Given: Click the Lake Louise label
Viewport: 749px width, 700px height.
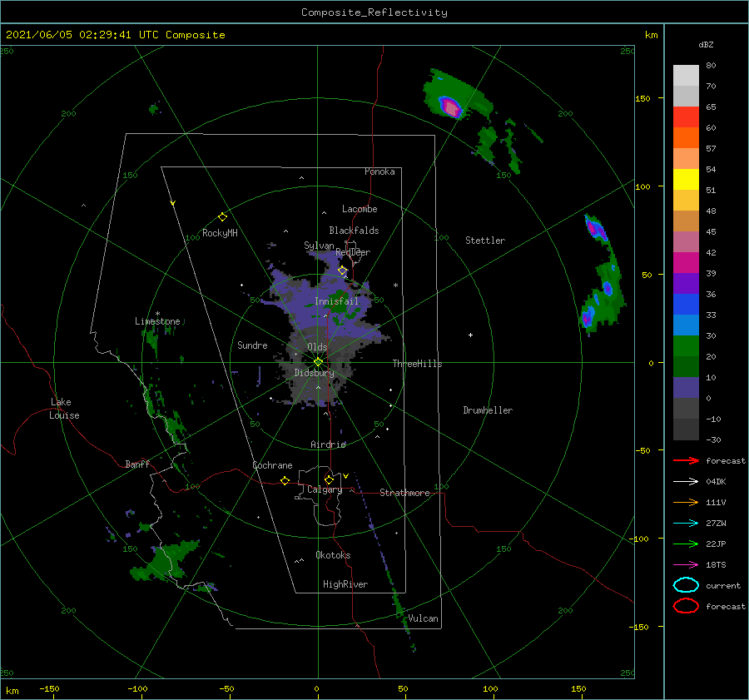Looking at the screenshot, I should (x=64, y=409).
